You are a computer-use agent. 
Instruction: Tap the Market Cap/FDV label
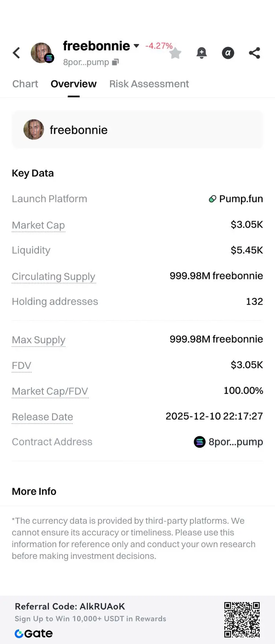pyautogui.click(x=50, y=391)
